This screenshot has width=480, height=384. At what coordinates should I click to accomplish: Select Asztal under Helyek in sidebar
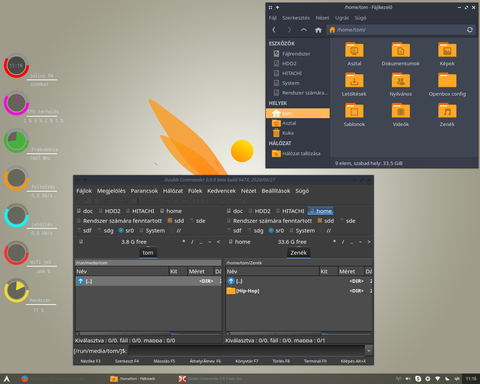pos(298,123)
